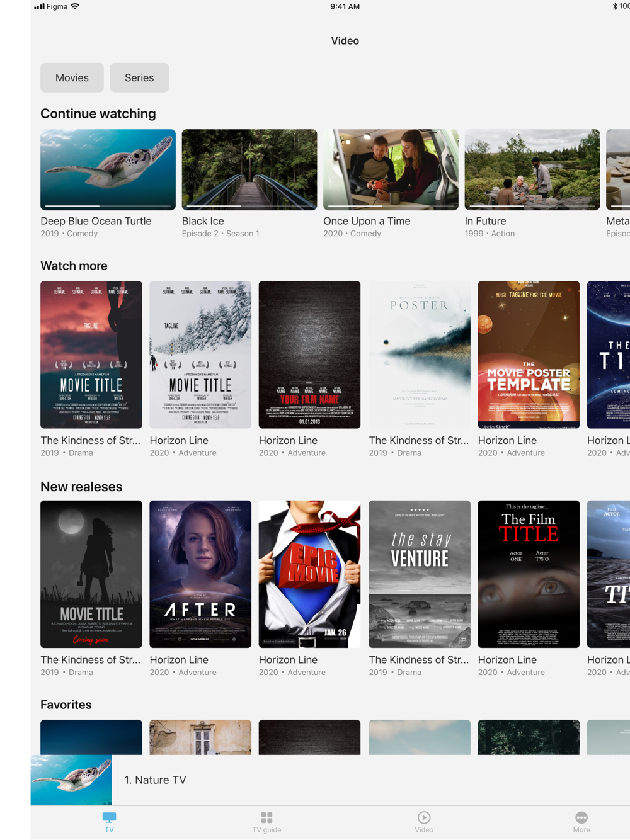The height and width of the screenshot is (840, 630).
Task: Tap the Favorites heading
Action: (x=66, y=705)
